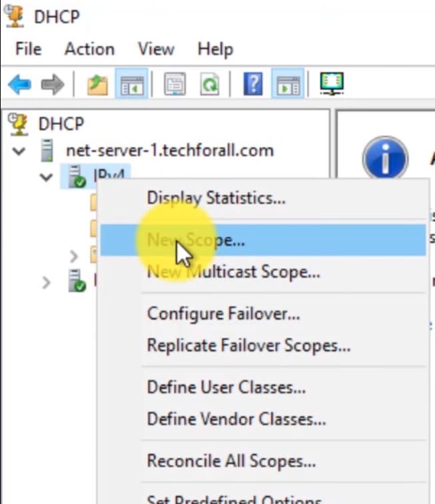The image size is (435, 504).
Task: Toggle Show/Hide Console Tree icon
Action: 131,85
